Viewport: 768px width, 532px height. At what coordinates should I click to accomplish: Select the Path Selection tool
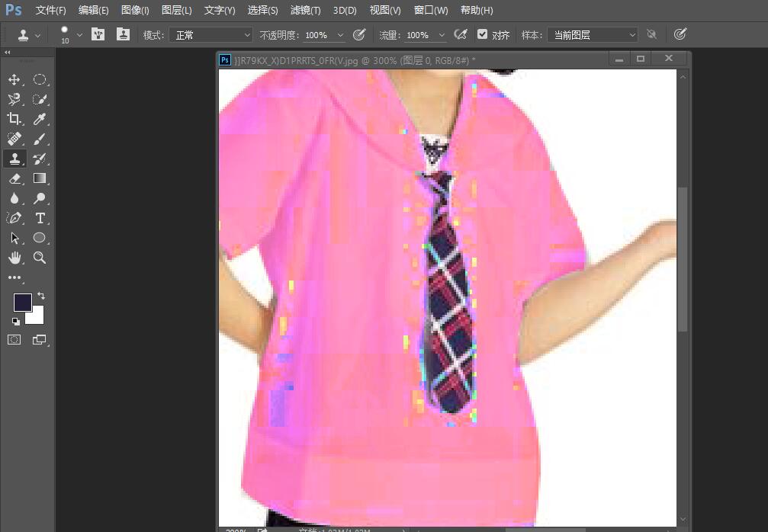tap(14, 238)
